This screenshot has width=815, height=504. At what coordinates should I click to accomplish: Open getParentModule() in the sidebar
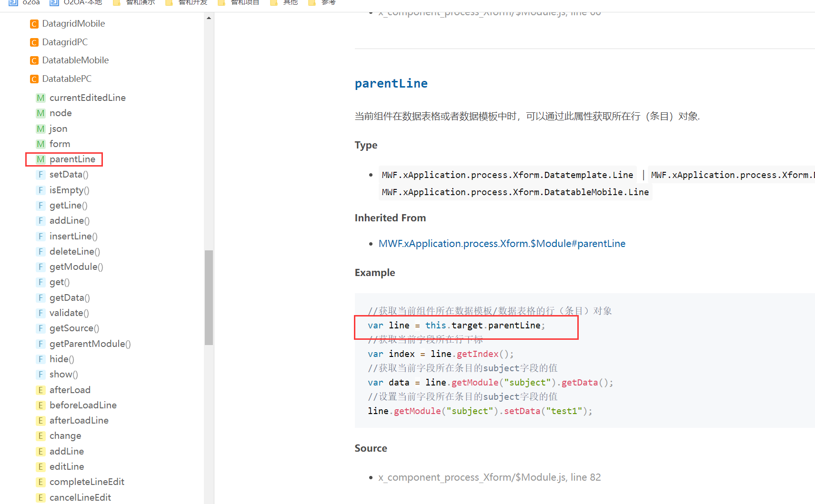(90, 344)
